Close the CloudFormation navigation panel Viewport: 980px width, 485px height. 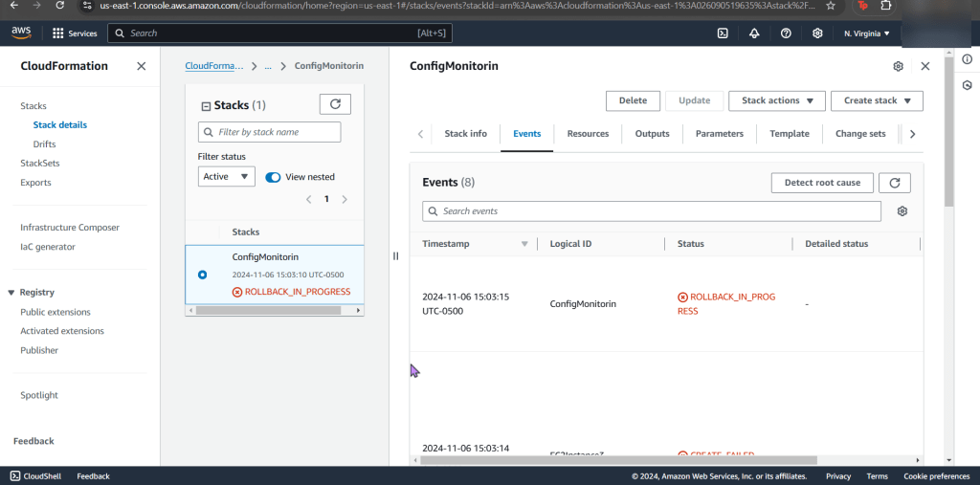click(141, 66)
